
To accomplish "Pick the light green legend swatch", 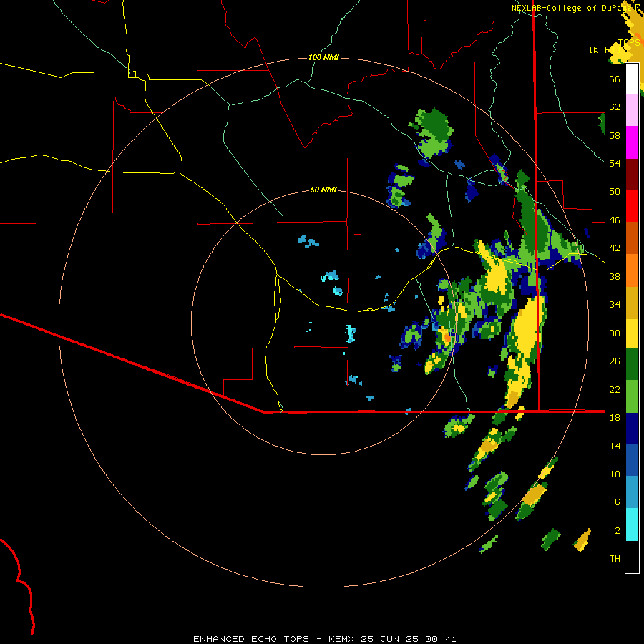I will click(x=632, y=396).
